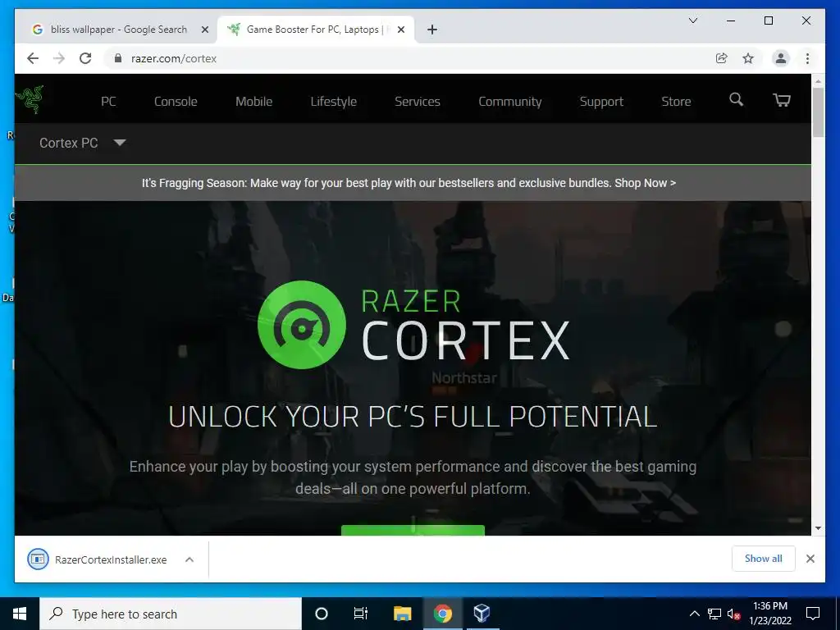Screen dimensions: 840x630
Task: Open the Console navigation menu
Action: coord(176,101)
